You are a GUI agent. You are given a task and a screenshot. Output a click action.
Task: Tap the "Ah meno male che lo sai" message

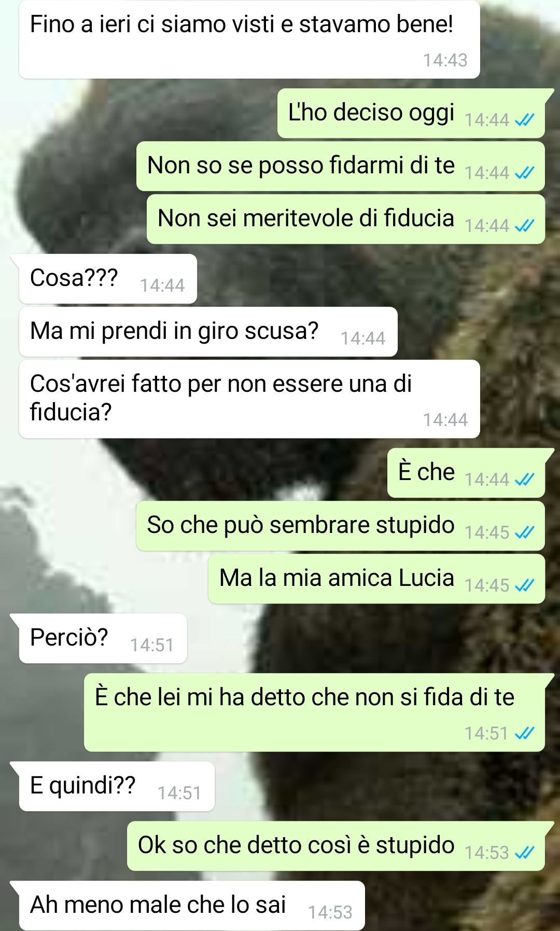[192, 906]
